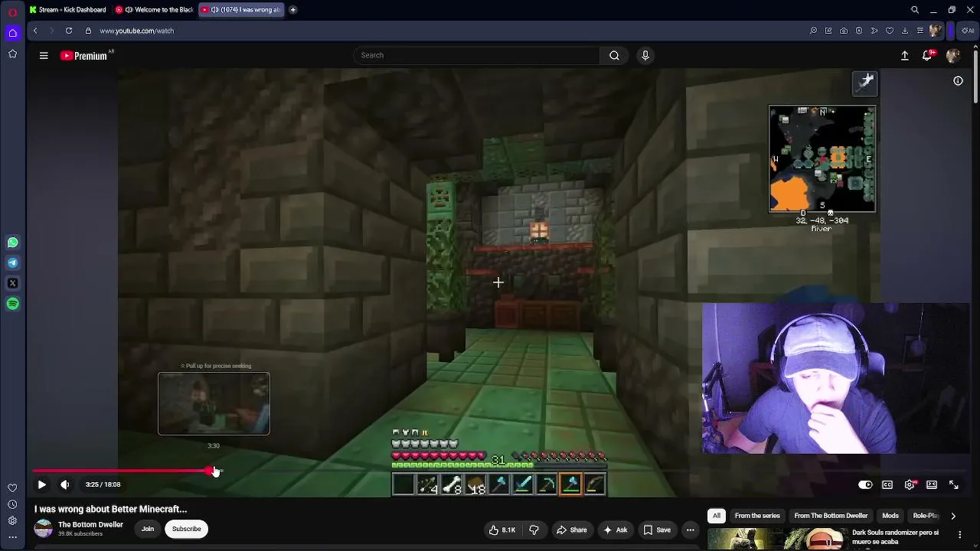Dislike the video
The image size is (980, 551).
(534, 530)
